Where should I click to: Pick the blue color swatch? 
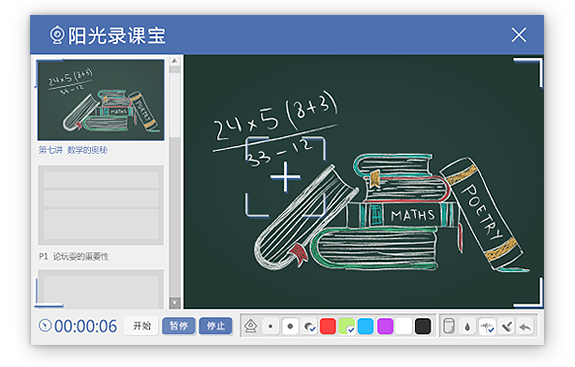click(x=366, y=326)
